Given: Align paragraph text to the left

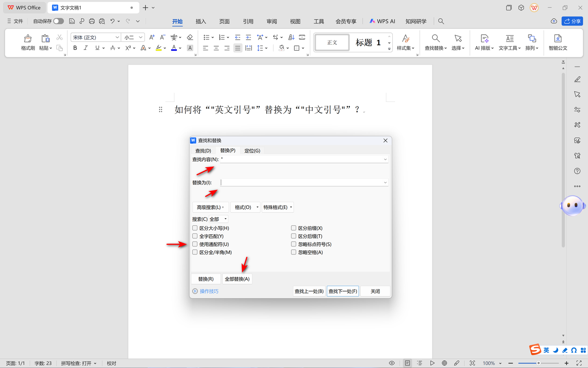Looking at the screenshot, I should 206,48.
